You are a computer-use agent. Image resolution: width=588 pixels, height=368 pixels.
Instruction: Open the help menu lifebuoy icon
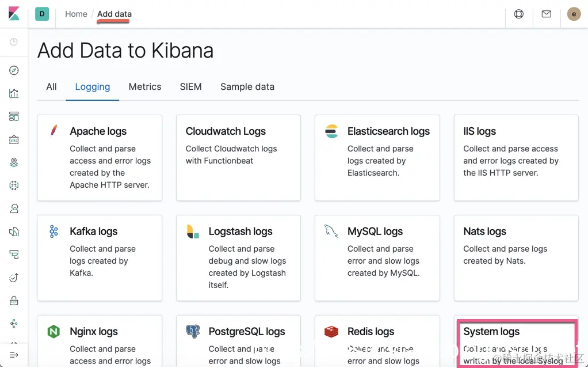519,14
